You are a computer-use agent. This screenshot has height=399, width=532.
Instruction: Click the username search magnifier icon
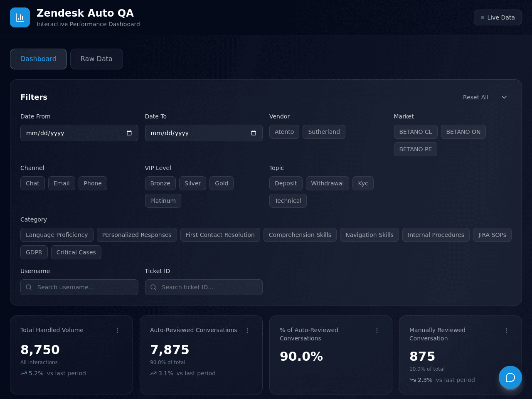click(29, 287)
